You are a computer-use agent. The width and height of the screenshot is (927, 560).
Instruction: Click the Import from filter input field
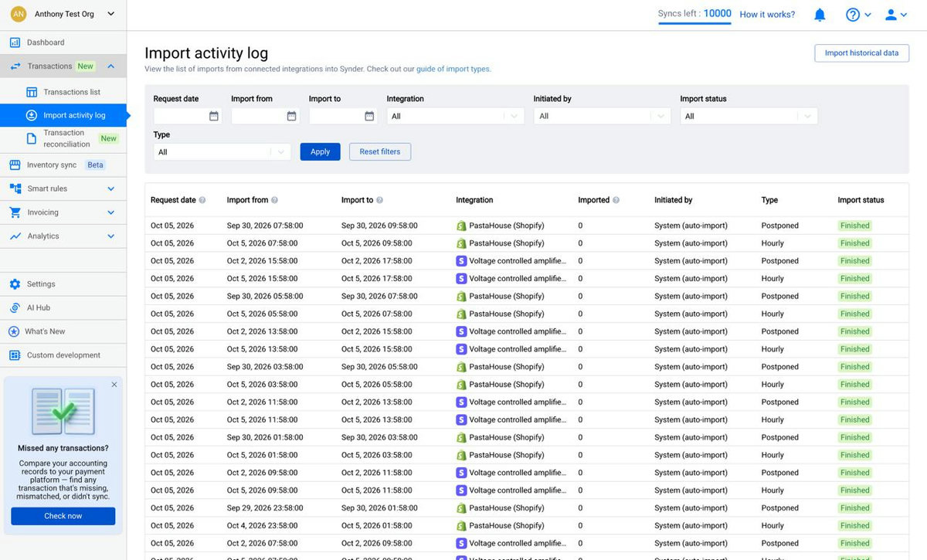[x=266, y=116]
